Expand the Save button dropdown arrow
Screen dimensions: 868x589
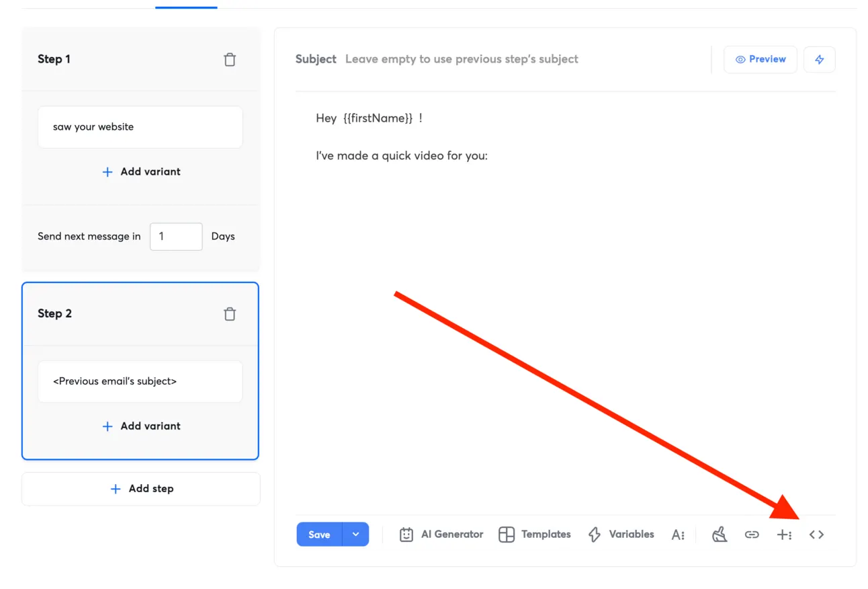pyautogui.click(x=356, y=535)
